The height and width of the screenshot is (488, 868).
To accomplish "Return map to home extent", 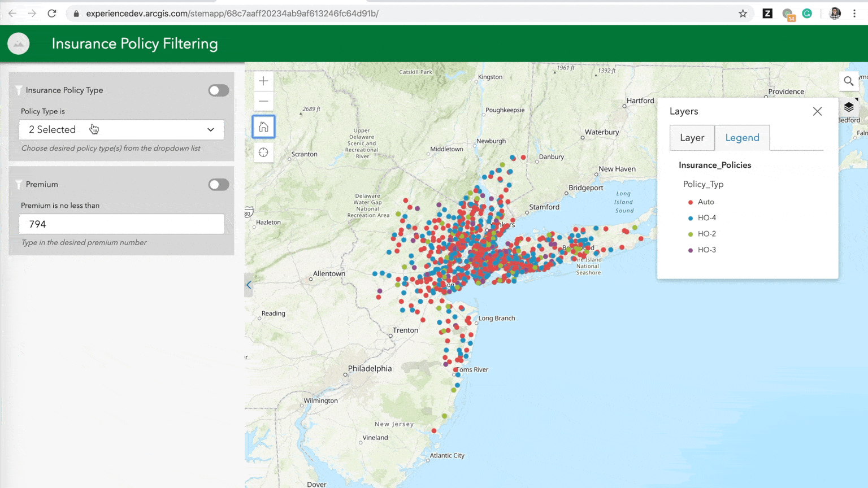I will tap(263, 127).
